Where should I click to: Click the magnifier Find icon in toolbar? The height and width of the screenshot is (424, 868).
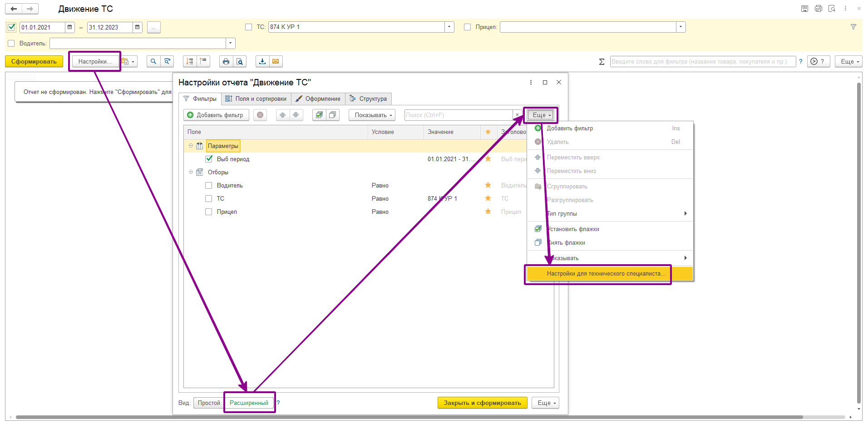(153, 61)
